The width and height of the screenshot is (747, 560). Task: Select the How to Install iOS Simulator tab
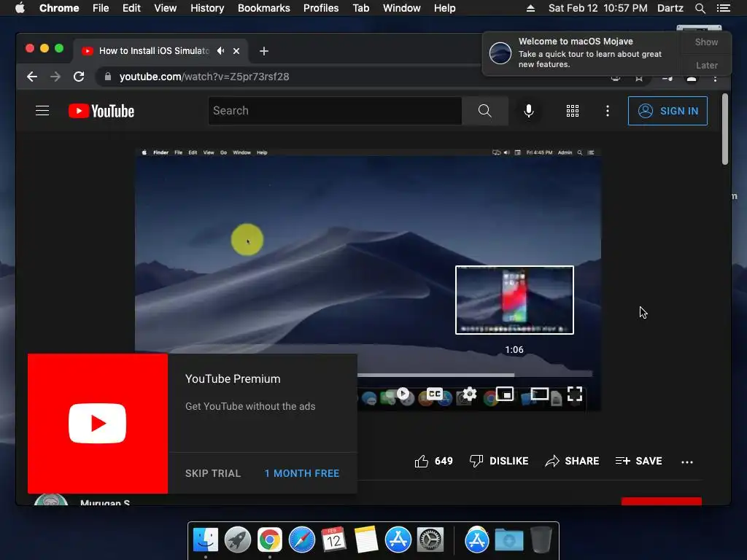tap(154, 51)
